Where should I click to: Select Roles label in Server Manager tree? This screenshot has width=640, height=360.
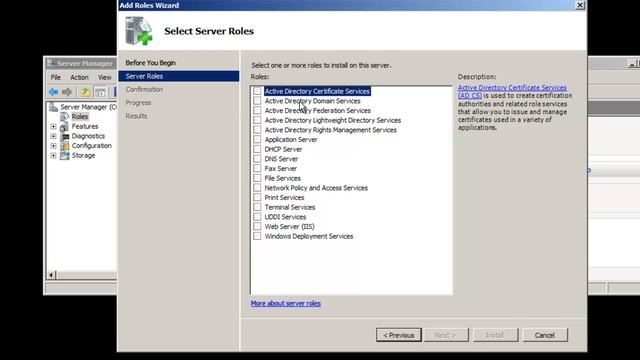[80, 117]
